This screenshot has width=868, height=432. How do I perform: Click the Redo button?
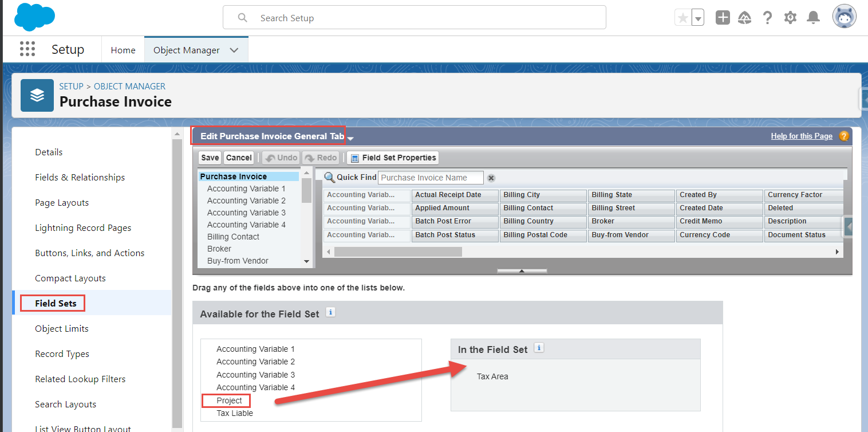point(320,158)
